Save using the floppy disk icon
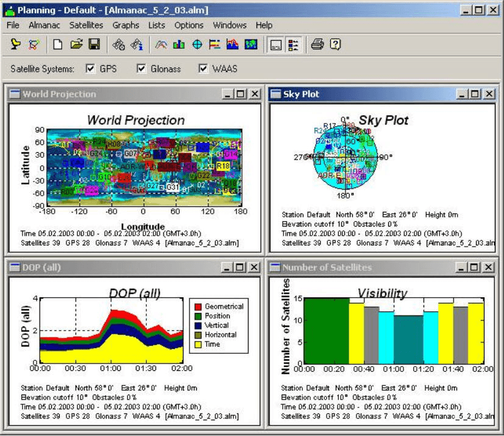Screen dimensions: 504x436 click(x=94, y=44)
